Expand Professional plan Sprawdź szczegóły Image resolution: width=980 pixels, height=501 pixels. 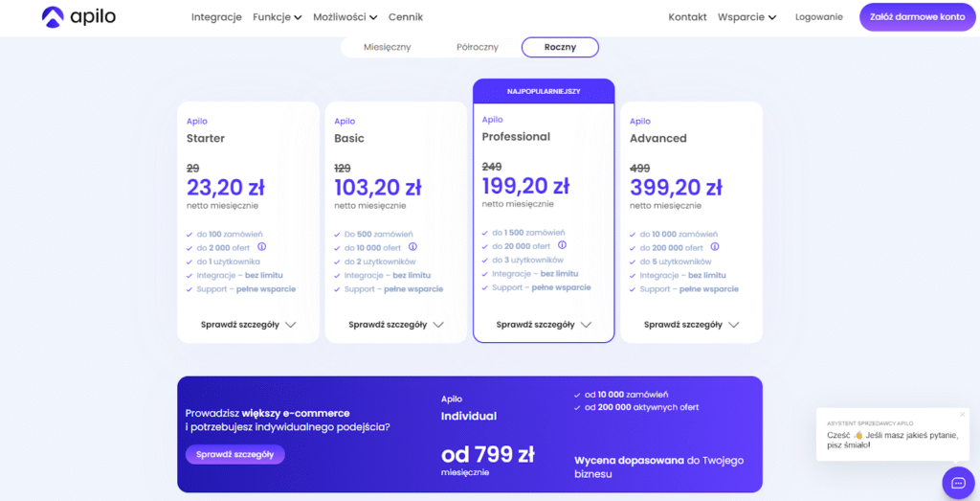click(x=544, y=325)
